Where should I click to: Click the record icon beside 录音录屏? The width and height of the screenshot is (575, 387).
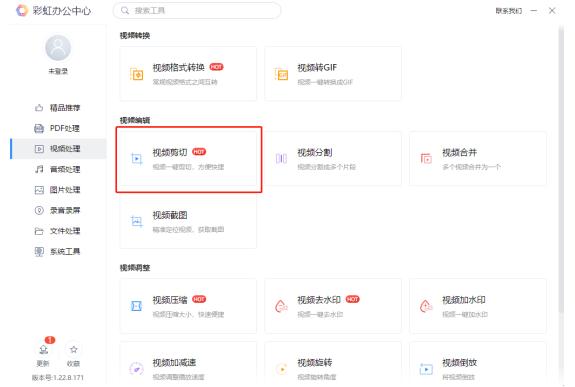tap(39, 211)
